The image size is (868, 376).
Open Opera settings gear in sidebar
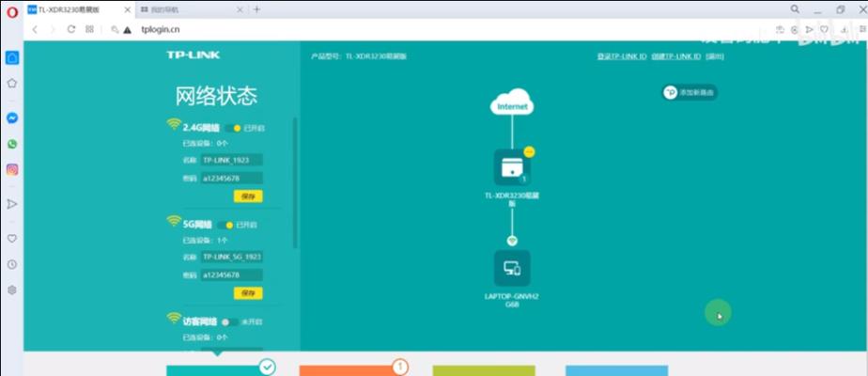[x=11, y=290]
